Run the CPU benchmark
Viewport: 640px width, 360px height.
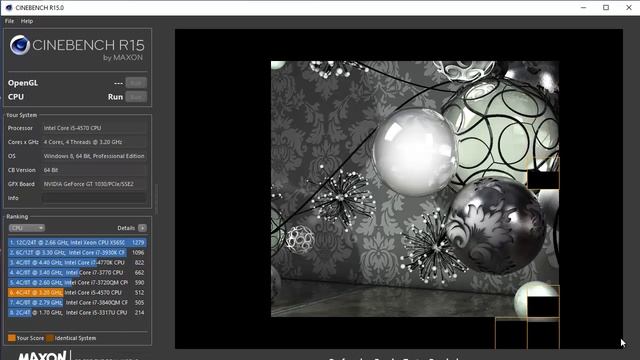tap(136, 97)
